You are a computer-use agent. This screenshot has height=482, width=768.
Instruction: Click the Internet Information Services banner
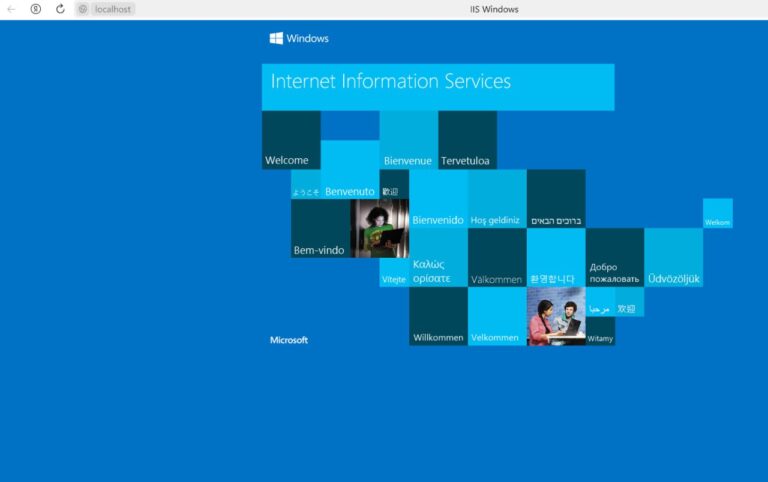[x=438, y=87]
